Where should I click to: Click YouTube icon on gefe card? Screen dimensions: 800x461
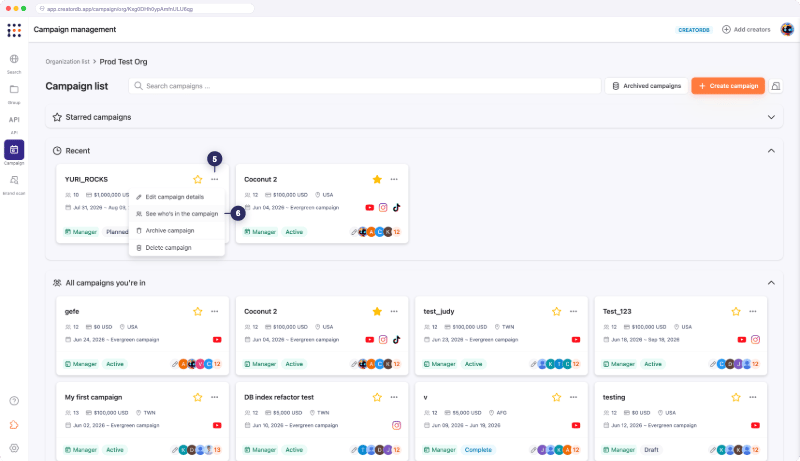(x=217, y=340)
